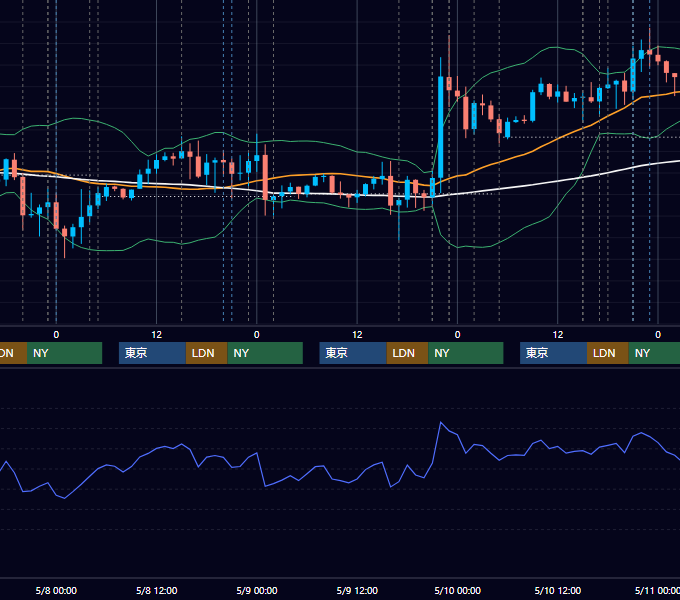This screenshot has height=600, width=680.
Task: Select the 東京 session block for 5/10
Action: pyautogui.click(x=553, y=353)
